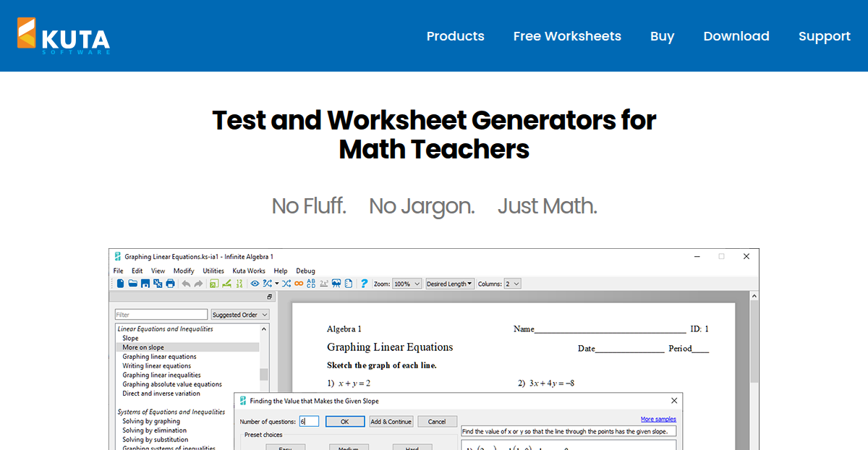The image size is (868, 450).
Task: Click the Kuta Software logo
Action: (x=64, y=36)
